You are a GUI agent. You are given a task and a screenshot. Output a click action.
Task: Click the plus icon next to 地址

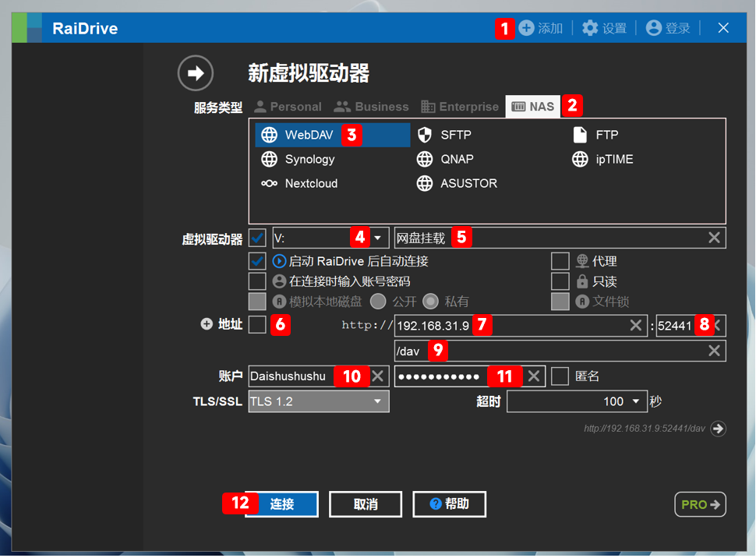(207, 324)
